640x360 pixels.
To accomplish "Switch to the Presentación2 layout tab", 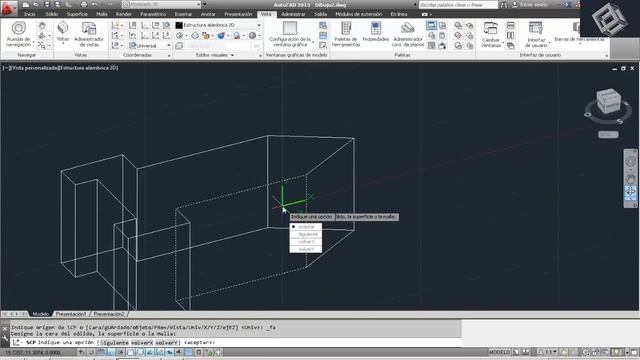I will coord(109,314).
